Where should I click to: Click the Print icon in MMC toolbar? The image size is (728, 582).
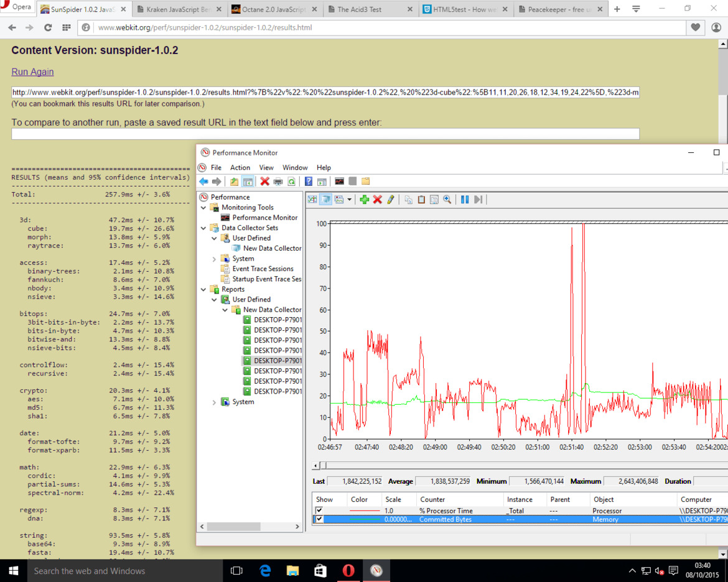[278, 182]
